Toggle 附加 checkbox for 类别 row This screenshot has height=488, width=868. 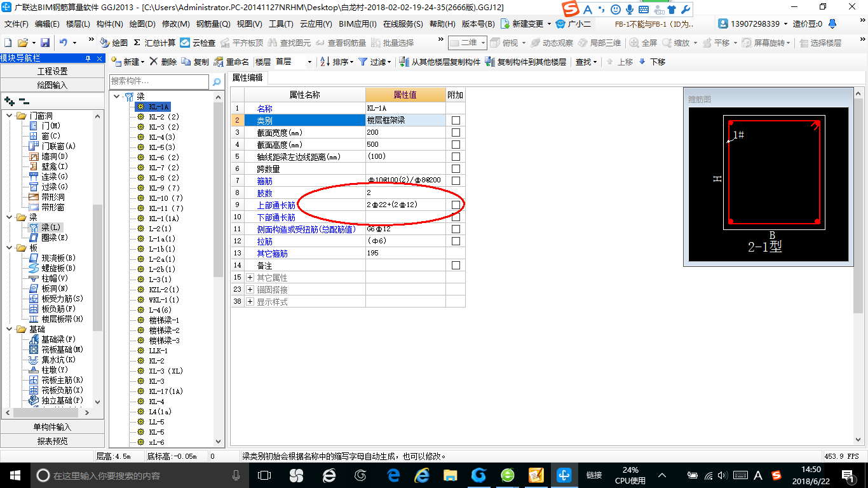(x=456, y=120)
